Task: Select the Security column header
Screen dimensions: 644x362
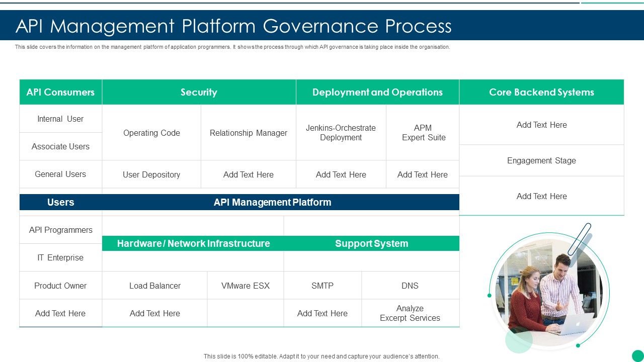Action: click(199, 92)
